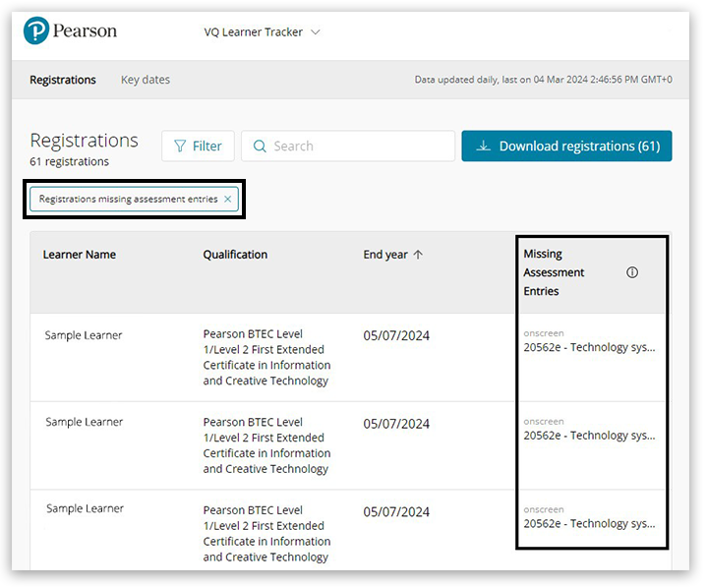Screen dimensions: 707x588
Task: Click the Pearson logo icon
Action: pyautogui.click(x=36, y=31)
